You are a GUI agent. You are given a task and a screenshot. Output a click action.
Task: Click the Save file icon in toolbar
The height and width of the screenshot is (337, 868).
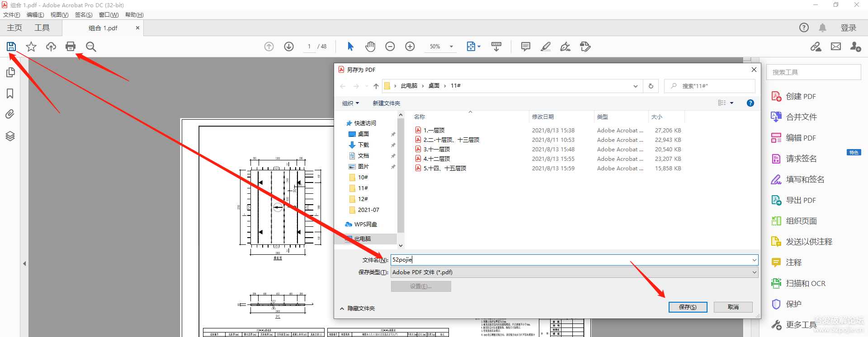[x=11, y=47]
